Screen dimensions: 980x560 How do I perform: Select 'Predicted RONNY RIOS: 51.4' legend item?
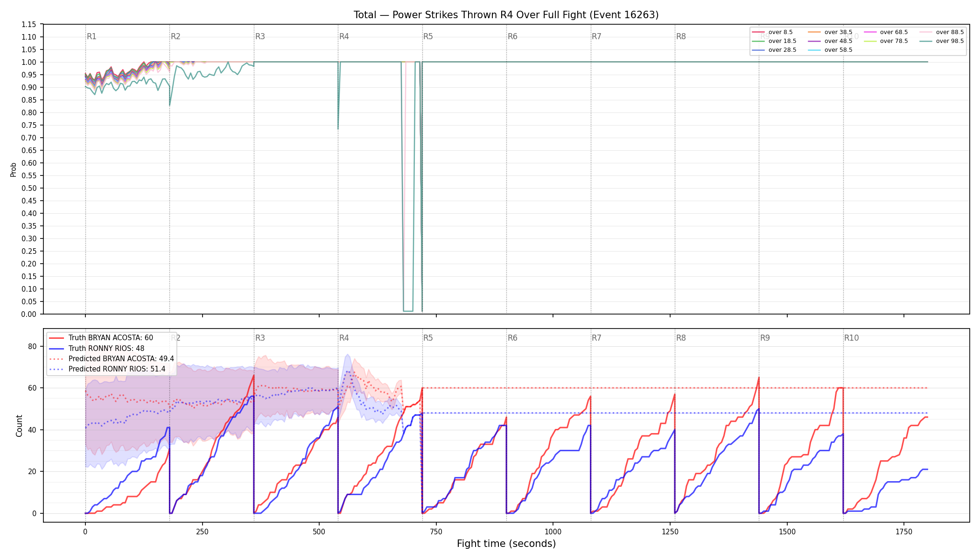[107, 369]
